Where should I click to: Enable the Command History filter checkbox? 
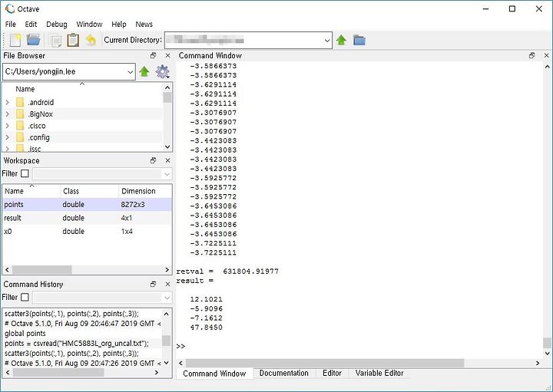tap(25, 297)
